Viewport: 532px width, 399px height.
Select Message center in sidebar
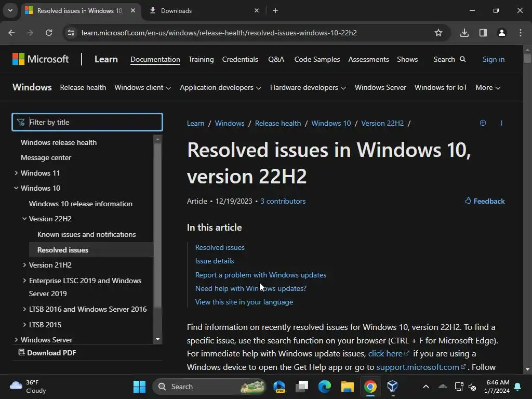tap(46, 158)
